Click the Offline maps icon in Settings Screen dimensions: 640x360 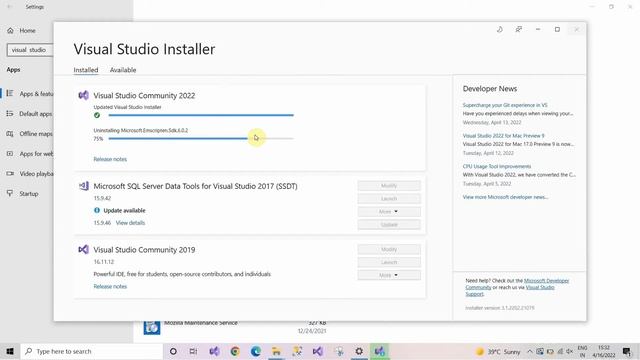(10, 133)
